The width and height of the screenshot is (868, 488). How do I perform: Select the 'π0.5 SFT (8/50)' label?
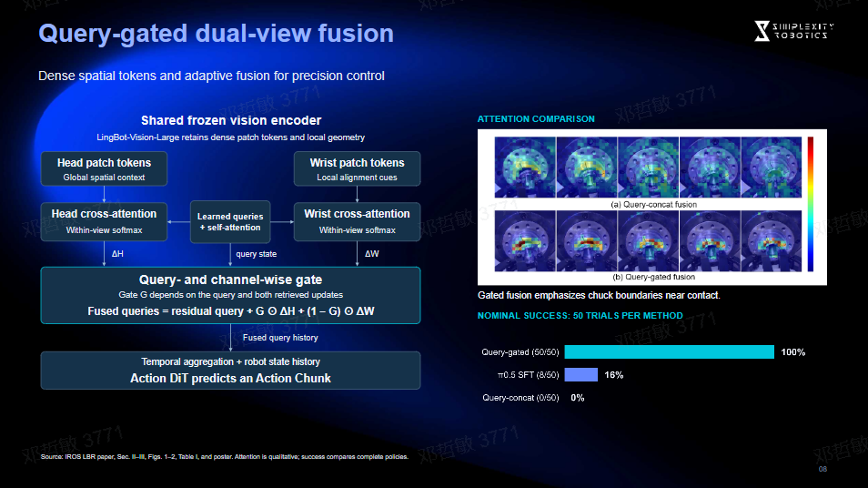click(528, 375)
